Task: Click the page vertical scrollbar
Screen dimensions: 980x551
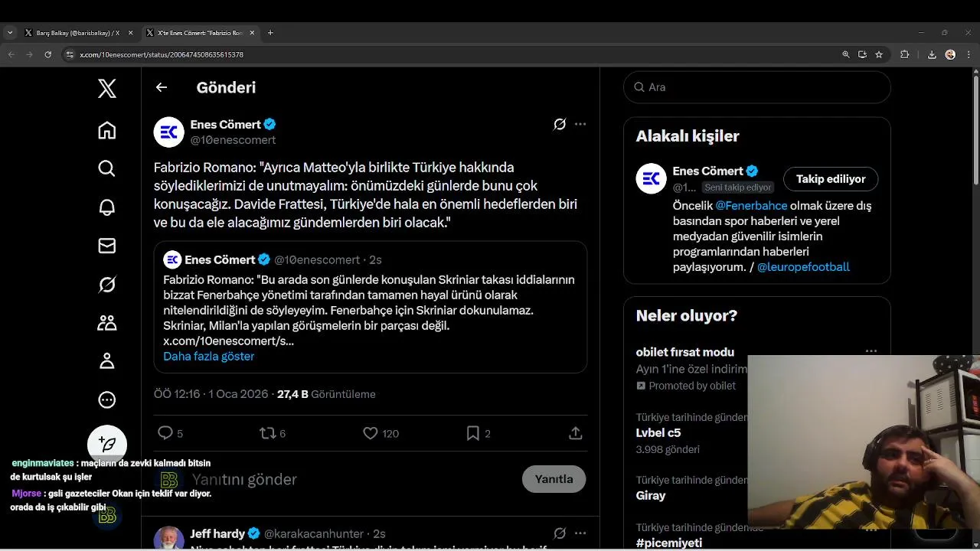Action: click(x=976, y=130)
